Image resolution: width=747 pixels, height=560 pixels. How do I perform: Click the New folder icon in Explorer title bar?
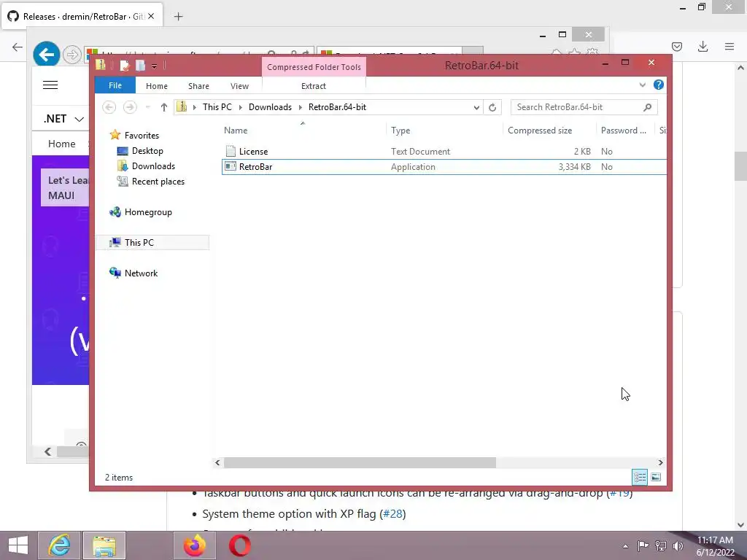pos(140,65)
